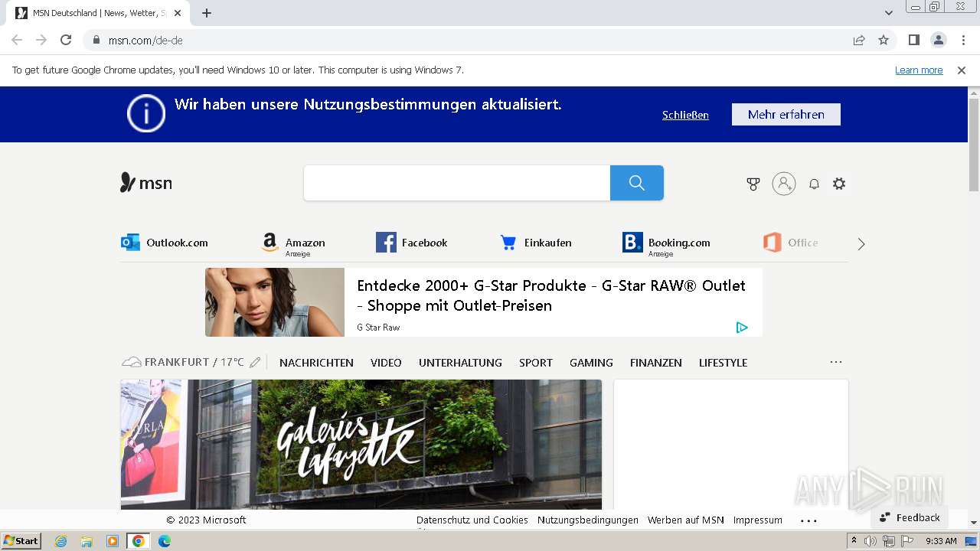Open the Frankfurt 17°C weather
Screen dimensions: 980x551
click(184, 362)
